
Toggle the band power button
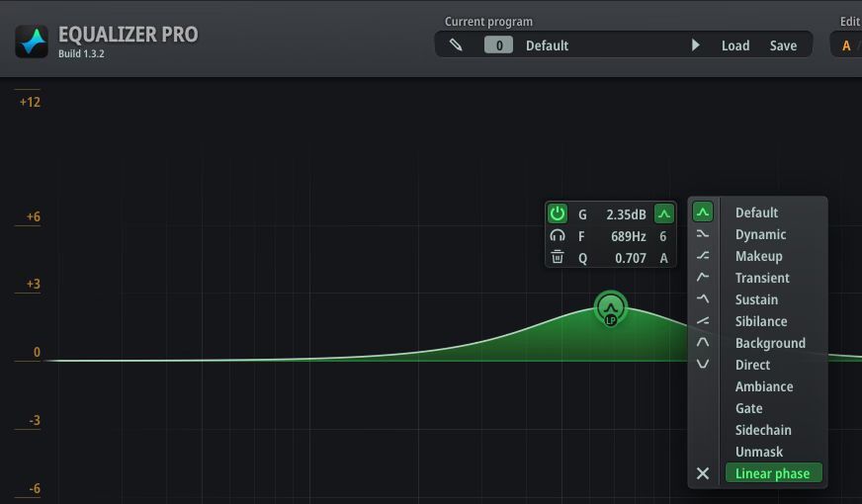pos(558,213)
